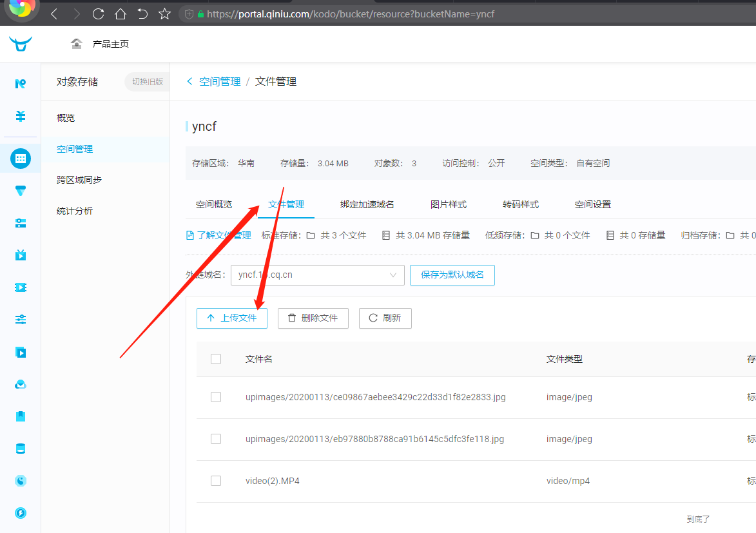
Task: Click browser refresh icon
Action: click(x=98, y=14)
